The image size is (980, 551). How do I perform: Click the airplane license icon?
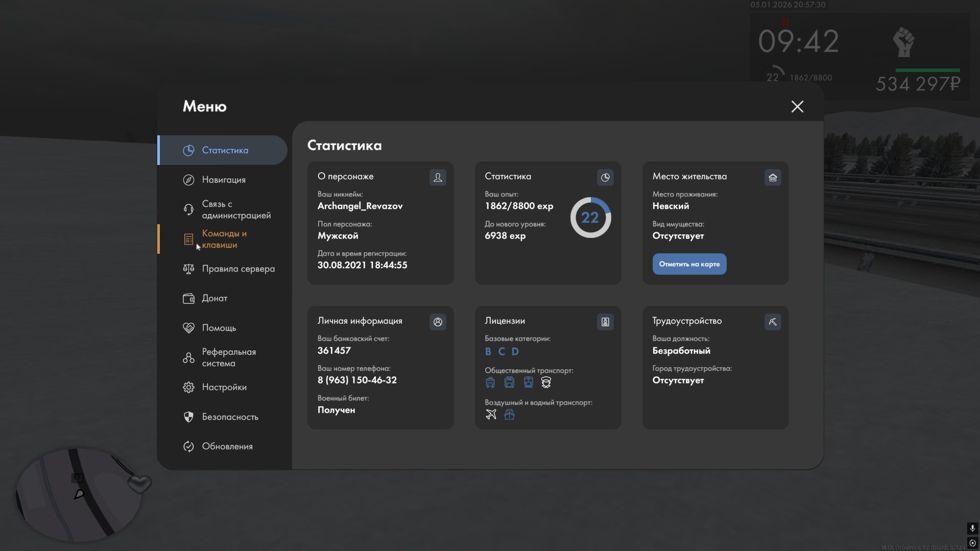(491, 414)
